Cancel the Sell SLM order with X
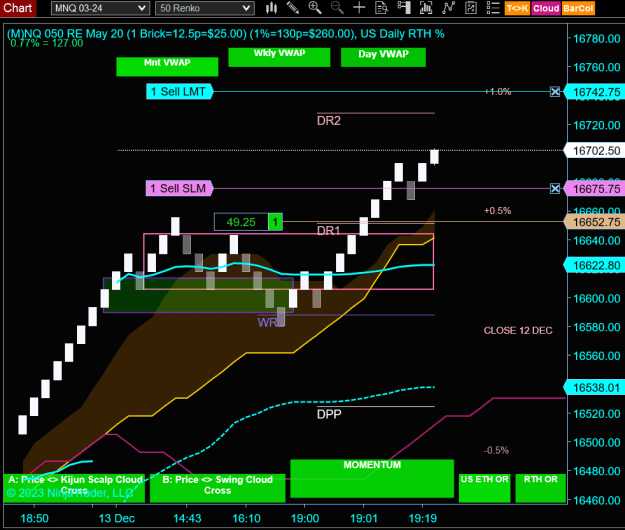 [555, 188]
